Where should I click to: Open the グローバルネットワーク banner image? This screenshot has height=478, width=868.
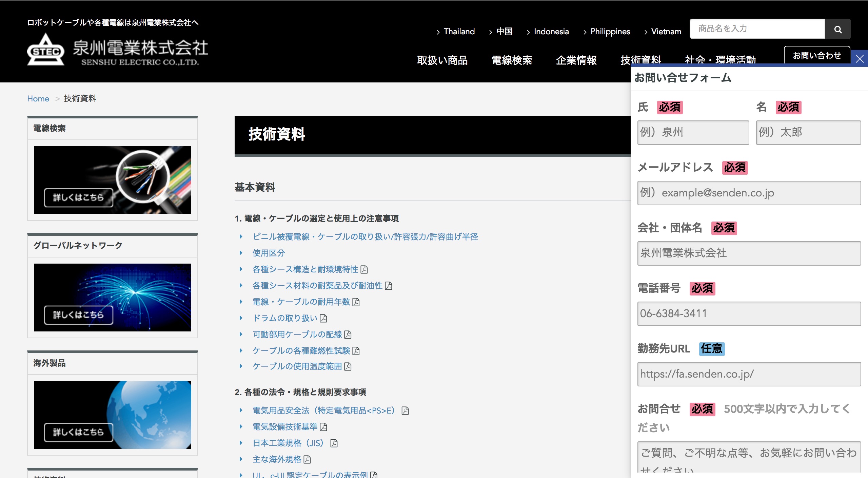pyautogui.click(x=113, y=298)
